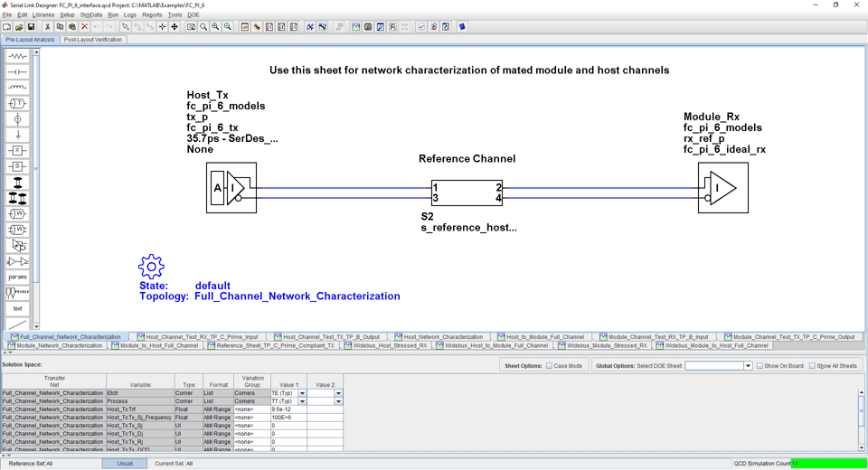The width and height of the screenshot is (868, 470).
Task: Enable the Case Mode checkbox
Action: pos(551,366)
